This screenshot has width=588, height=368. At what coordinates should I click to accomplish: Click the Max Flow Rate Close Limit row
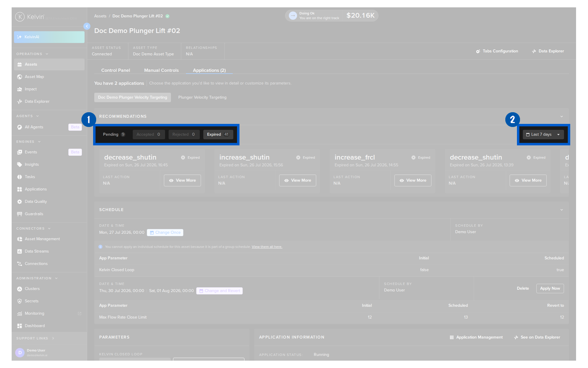(331, 317)
